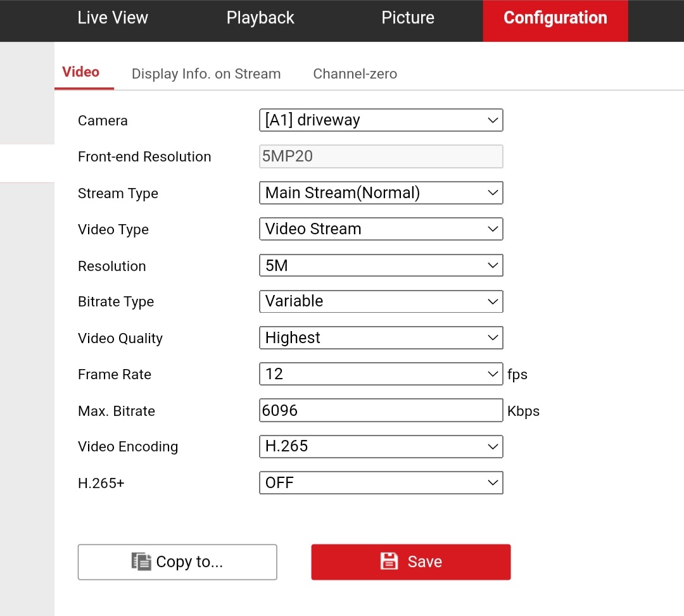Change the Resolution dropdown set to 5M
Image resolution: width=684 pixels, height=616 pixels.
(381, 266)
